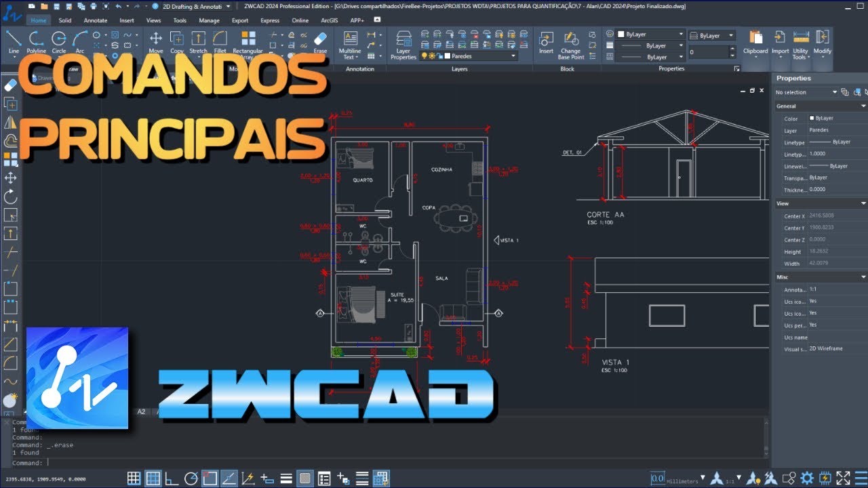
Task: Select the Polyline tool
Action: (x=37, y=41)
